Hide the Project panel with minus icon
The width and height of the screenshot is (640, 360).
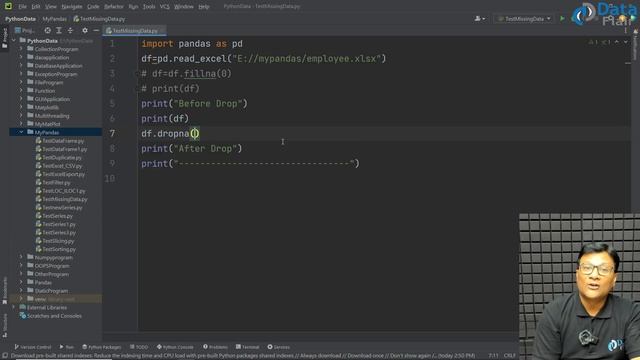(96, 30)
